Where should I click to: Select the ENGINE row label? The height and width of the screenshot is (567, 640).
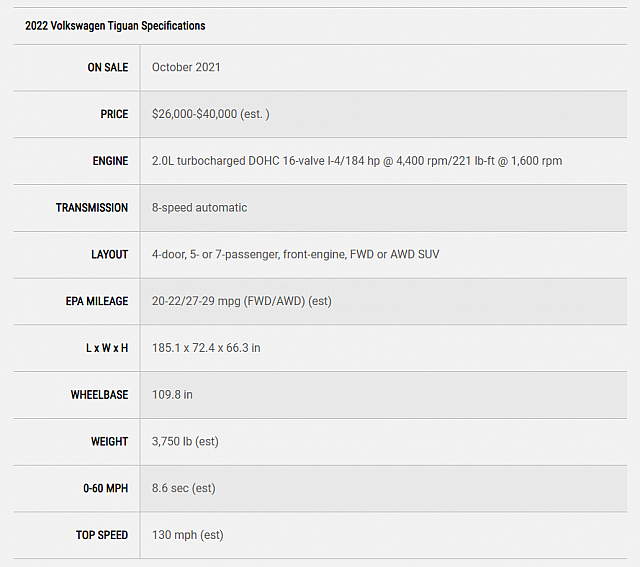pyautogui.click(x=110, y=161)
